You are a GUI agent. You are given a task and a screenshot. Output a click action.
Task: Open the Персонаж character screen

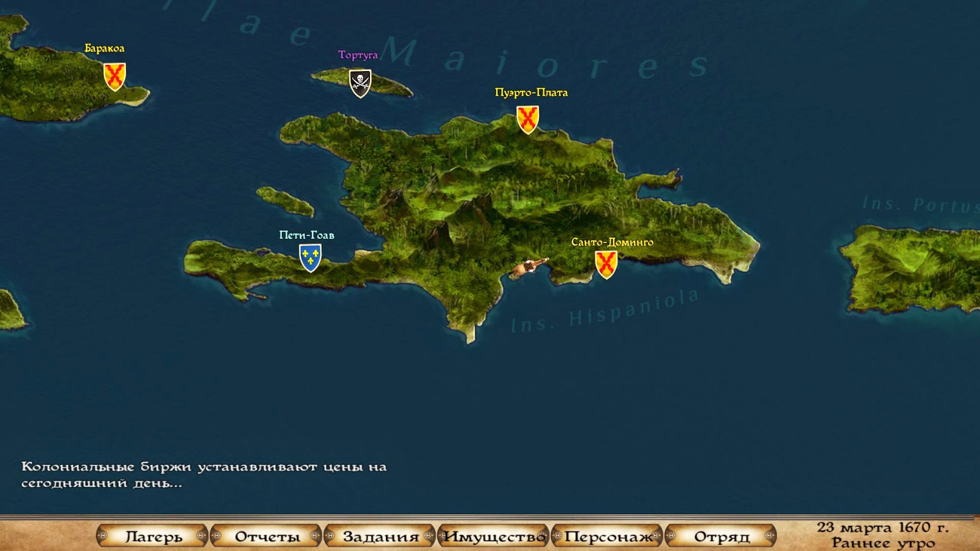click(x=608, y=536)
